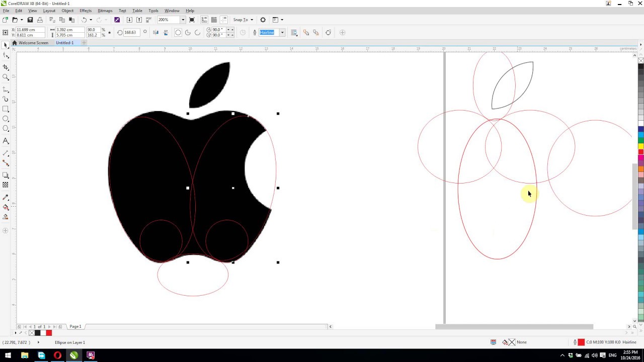Click the To Front of Layer button
This screenshot has width=644, height=362.
point(306,33)
